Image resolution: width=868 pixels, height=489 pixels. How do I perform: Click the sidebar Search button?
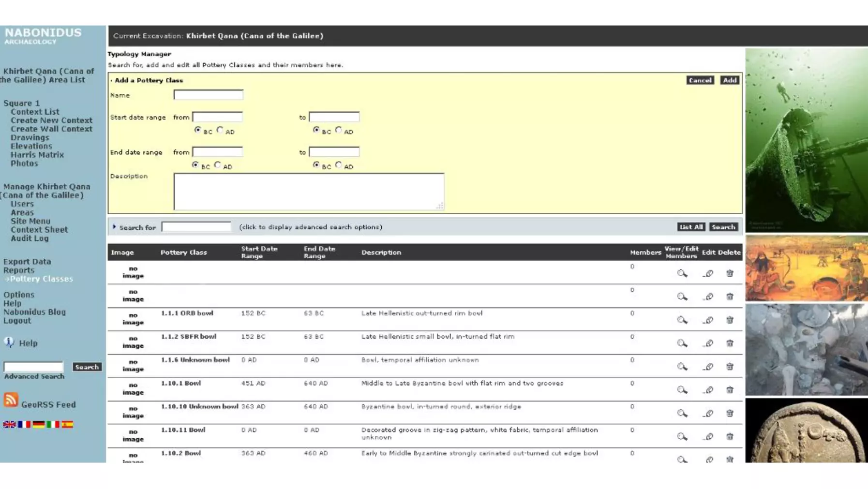(x=87, y=367)
